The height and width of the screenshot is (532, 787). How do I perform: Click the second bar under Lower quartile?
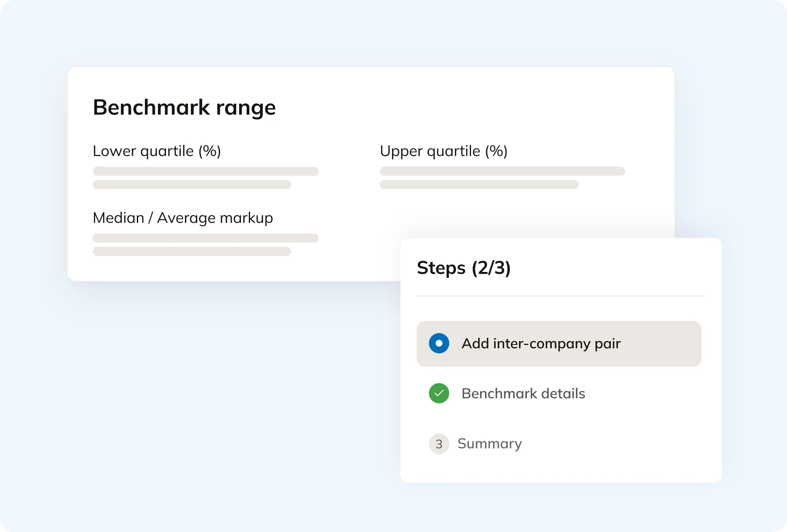192,185
